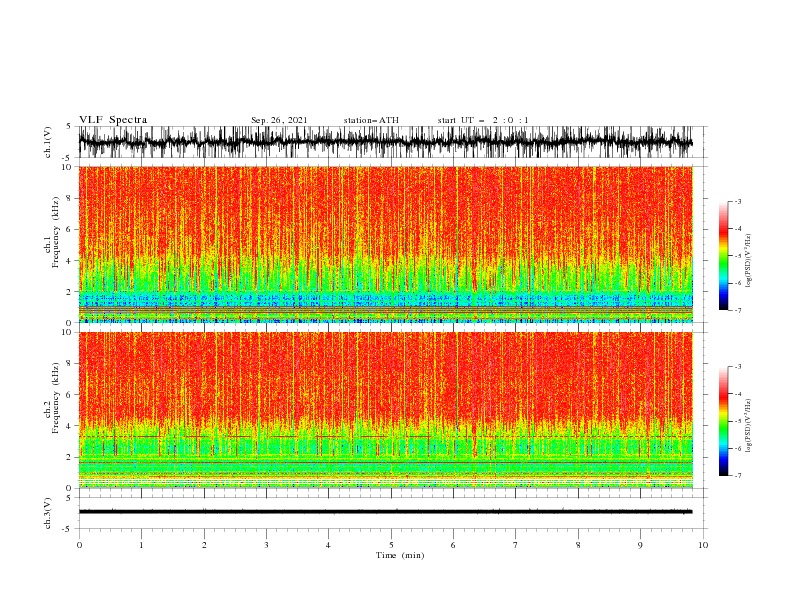The height and width of the screenshot is (612, 792).
Task: Click the "-7" tick on ch.2 colorbar
Action: click(738, 476)
